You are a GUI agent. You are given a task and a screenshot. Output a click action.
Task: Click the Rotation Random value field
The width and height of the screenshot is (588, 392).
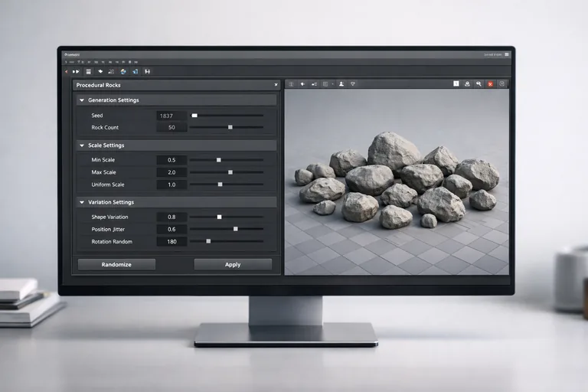[171, 241]
